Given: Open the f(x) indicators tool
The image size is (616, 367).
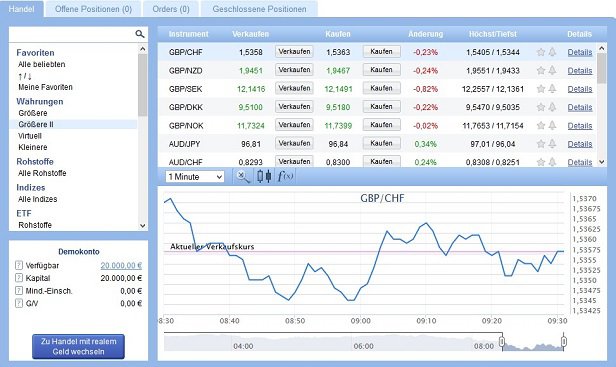Looking at the screenshot, I should click(x=285, y=176).
